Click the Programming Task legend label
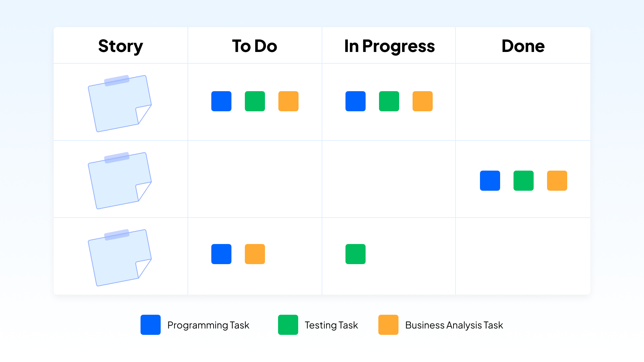Viewport: 644px width, 362px height. coord(208,325)
